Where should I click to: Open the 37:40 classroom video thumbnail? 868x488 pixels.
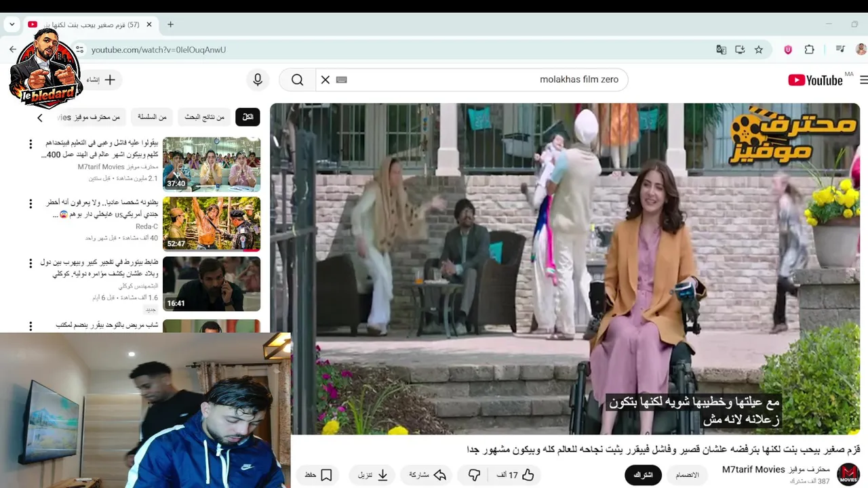click(x=212, y=165)
